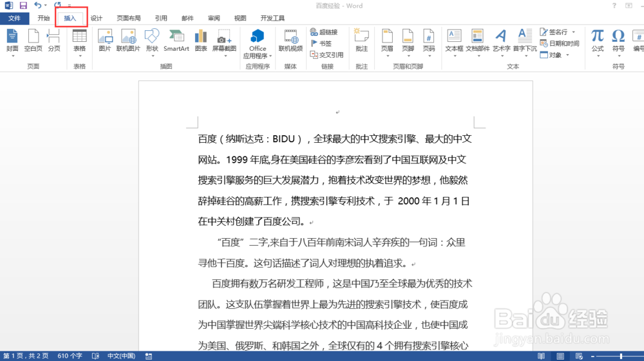Switch to Design (设计) tab
The height and width of the screenshot is (361, 644).
(97, 19)
